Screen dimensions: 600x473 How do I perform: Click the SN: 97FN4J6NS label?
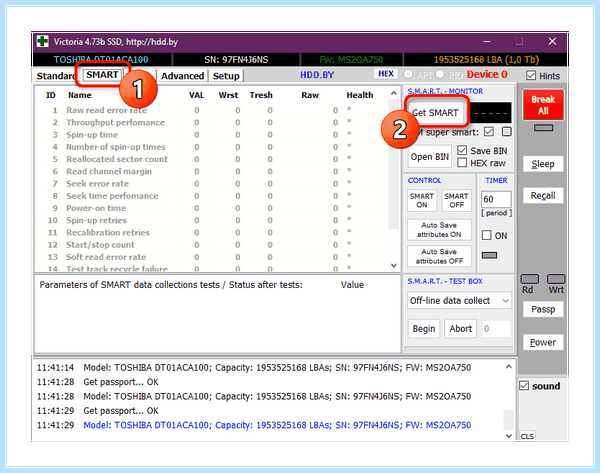pos(236,60)
